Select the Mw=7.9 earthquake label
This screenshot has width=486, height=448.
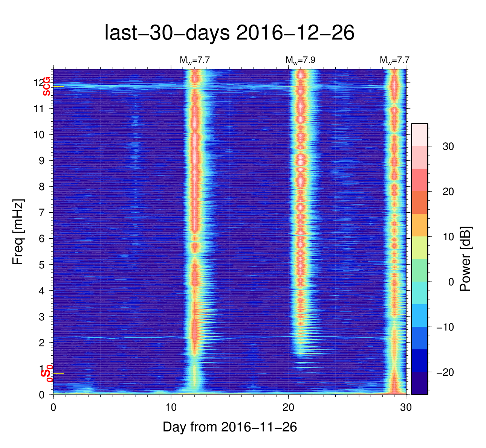coord(300,60)
